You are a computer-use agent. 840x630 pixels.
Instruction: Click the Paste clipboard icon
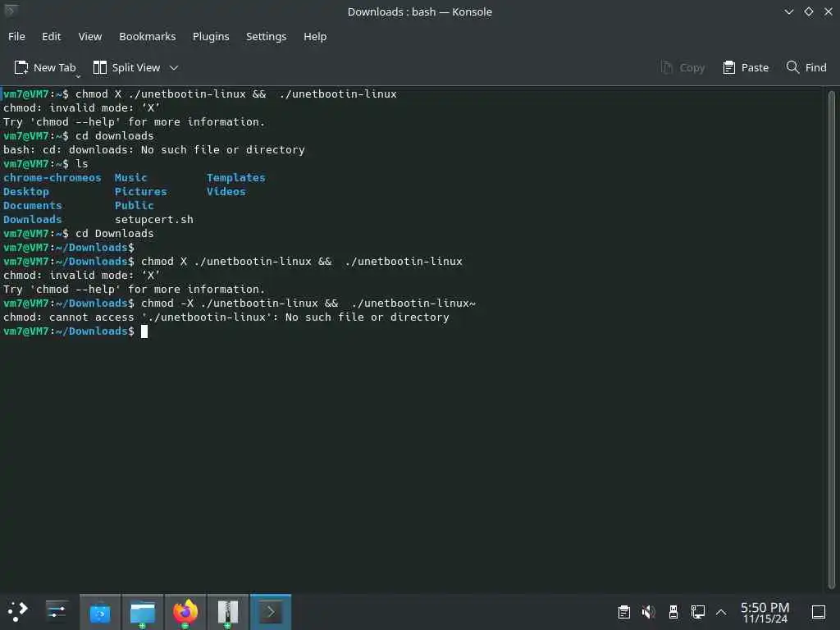click(x=728, y=67)
